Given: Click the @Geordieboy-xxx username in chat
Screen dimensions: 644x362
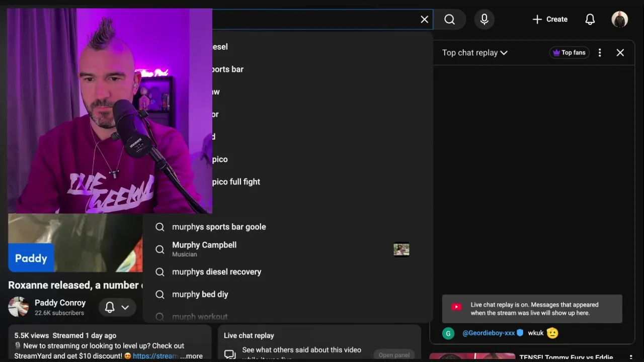Looking at the screenshot, I should click(489, 333).
